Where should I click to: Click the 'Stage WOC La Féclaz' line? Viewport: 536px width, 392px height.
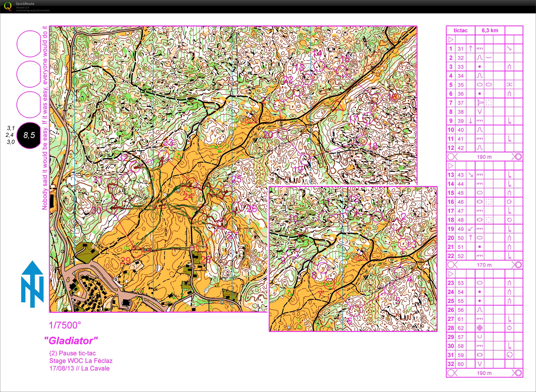[x=81, y=361]
